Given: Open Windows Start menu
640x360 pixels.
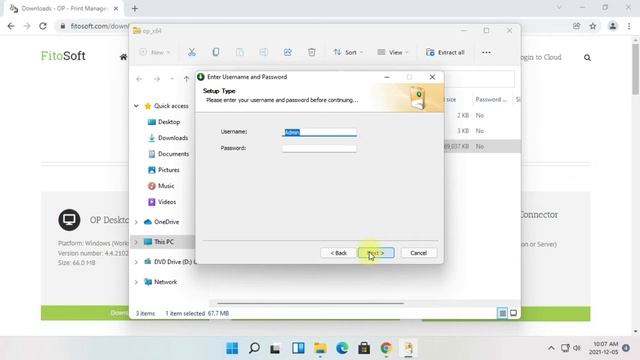Looking at the screenshot, I should (x=232, y=348).
